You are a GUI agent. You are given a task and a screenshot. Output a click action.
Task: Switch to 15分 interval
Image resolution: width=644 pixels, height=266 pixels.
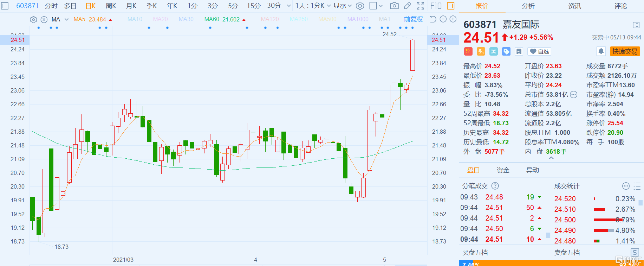[x=254, y=6]
